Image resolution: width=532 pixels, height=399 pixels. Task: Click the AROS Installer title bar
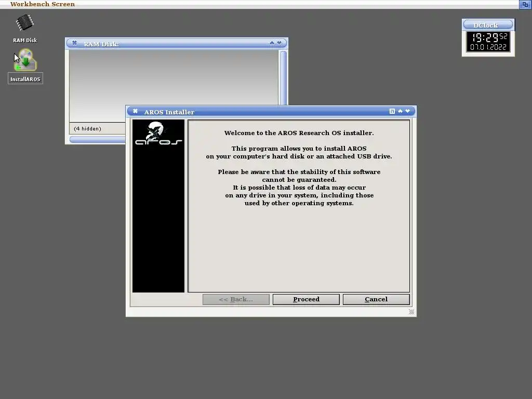point(271,112)
